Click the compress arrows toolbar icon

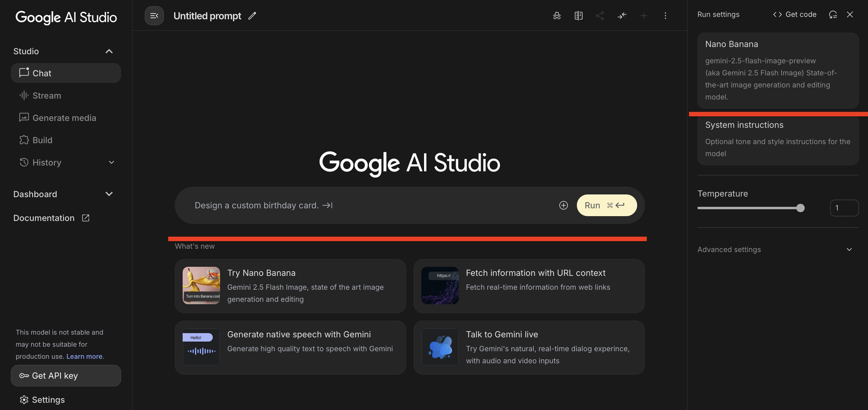tap(622, 16)
